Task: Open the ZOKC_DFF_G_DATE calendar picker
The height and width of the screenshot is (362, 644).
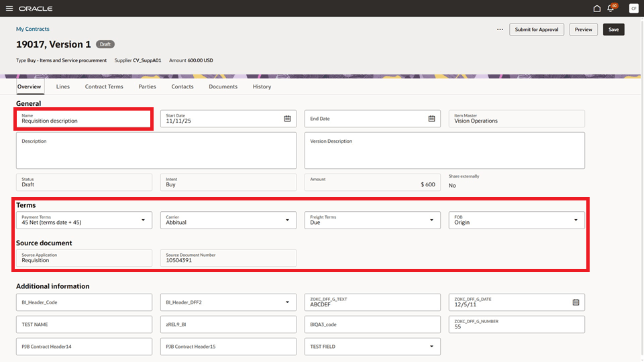Action: [576, 302]
